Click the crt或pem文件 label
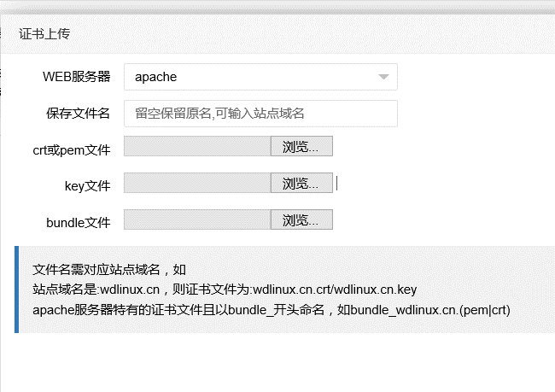This screenshot has width=555, height=392. pyautogui.click(x=72, y=149)
